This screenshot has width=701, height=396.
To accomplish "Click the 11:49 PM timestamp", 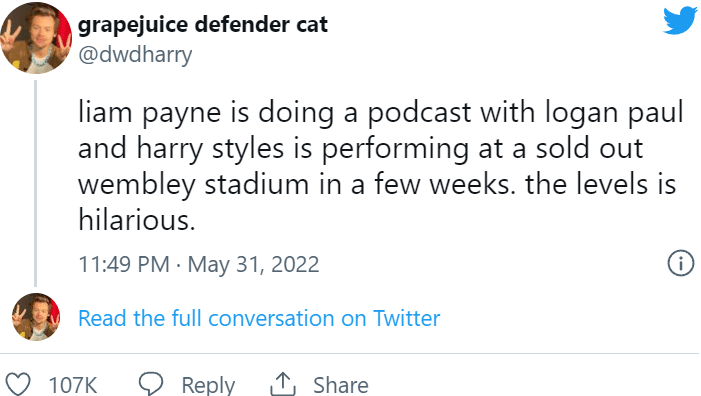I will 124,264.
